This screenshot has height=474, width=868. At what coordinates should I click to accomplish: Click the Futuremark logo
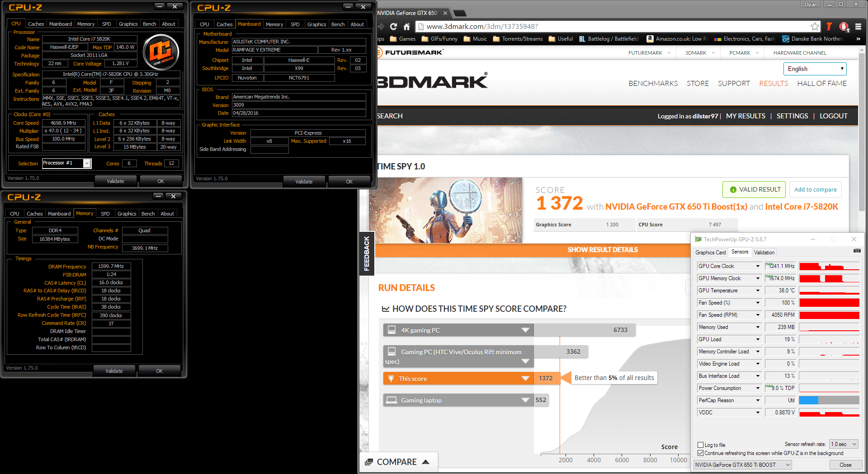[410, 52]
